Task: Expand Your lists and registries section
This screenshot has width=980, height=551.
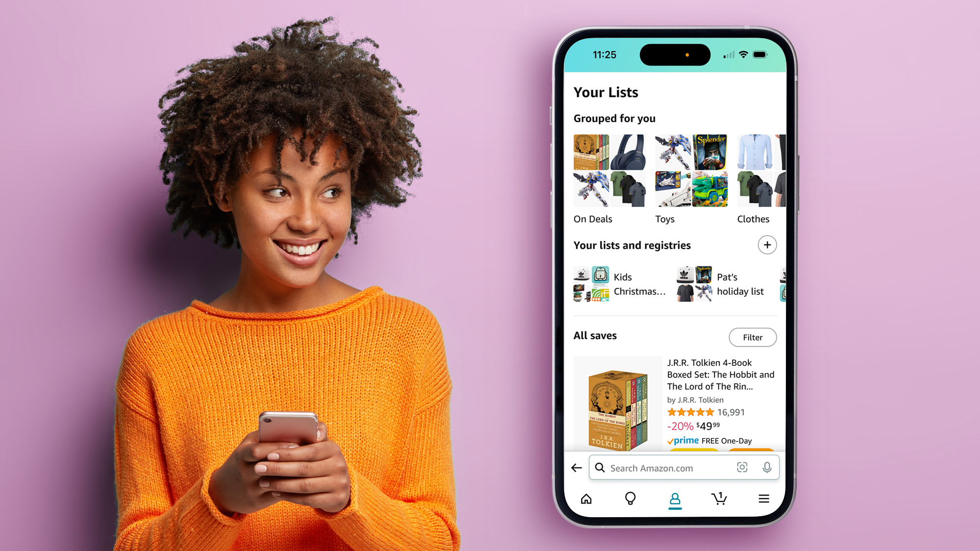Action: (x=767, y=244)
